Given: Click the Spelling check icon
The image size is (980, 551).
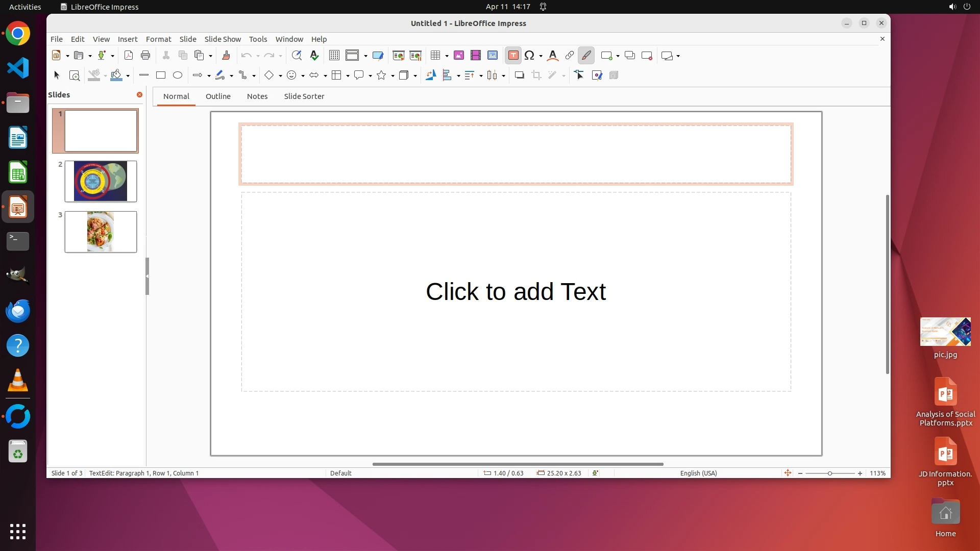Looking at the screenshot, I should [314, 56].
